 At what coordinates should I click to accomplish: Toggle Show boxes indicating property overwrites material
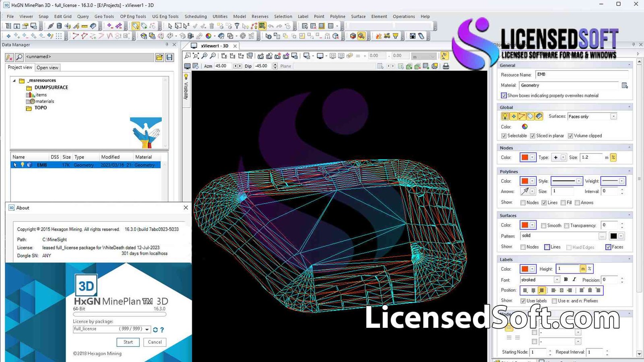(x=504, y=96)
